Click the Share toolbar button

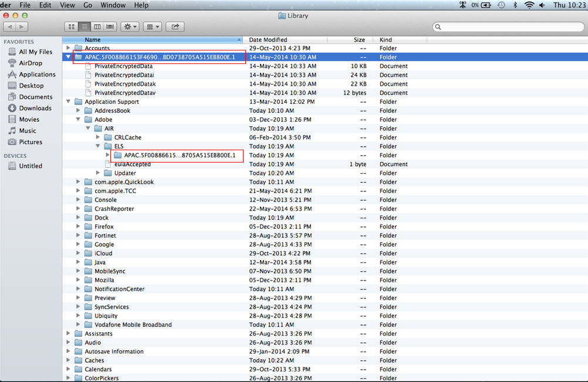pyautogui.click(x=175, y=27)
